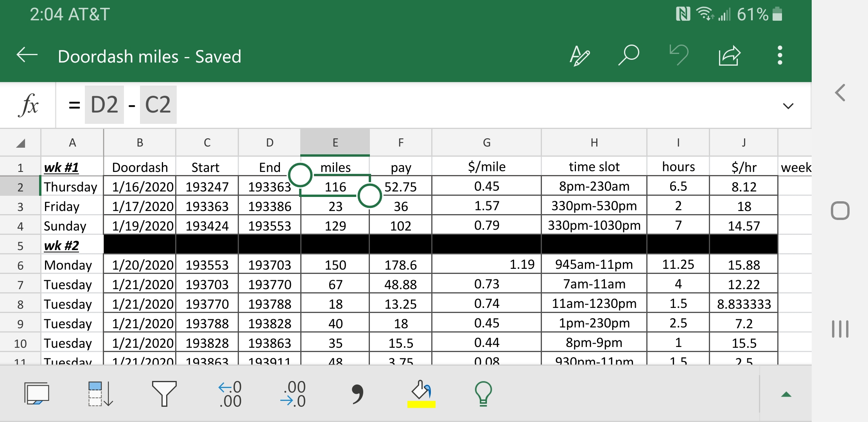This screenshot has height=422, width=868.
Task: Tap the sort and filter icon
Action: pyautogui.click(x=100, y=394)
